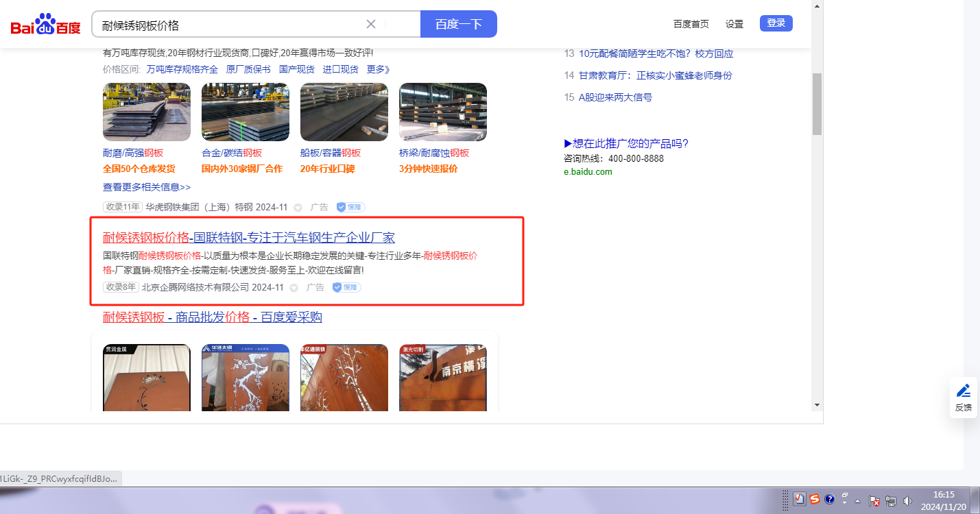Click the 华虎钢铁集团（上海）特钢 source name
The image size is (980, 514).
click(200, 207)
